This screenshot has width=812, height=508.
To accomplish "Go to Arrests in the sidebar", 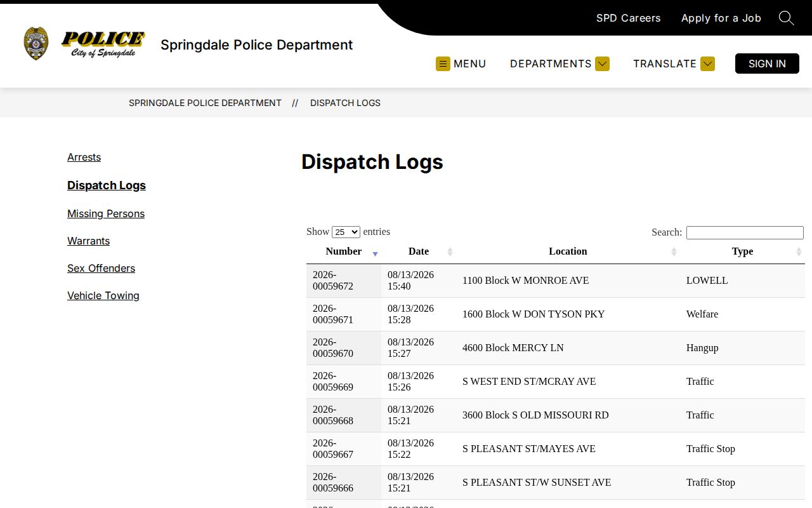I will (x=84, y=157).
